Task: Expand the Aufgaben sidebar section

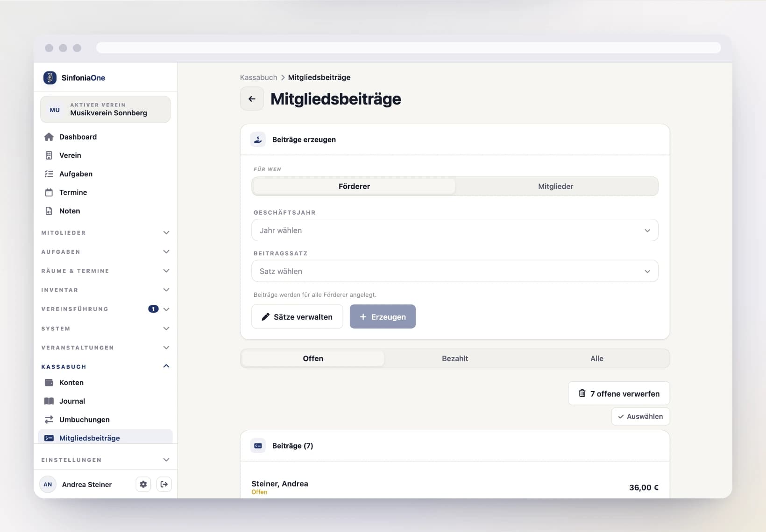Action: click(x=105, y=252)
